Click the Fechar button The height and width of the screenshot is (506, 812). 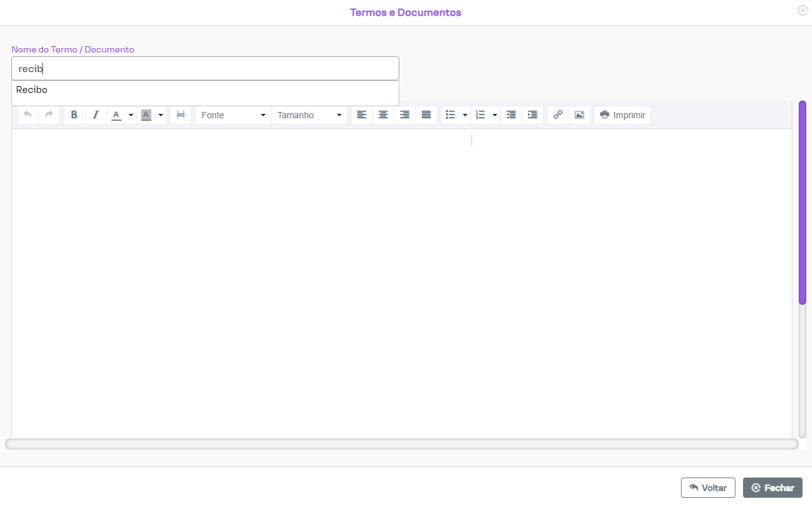(772, 488)
